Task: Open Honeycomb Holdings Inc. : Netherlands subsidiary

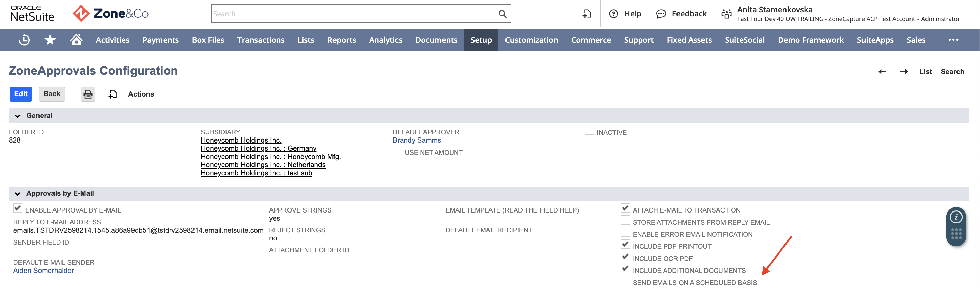Action: [263, 165]
